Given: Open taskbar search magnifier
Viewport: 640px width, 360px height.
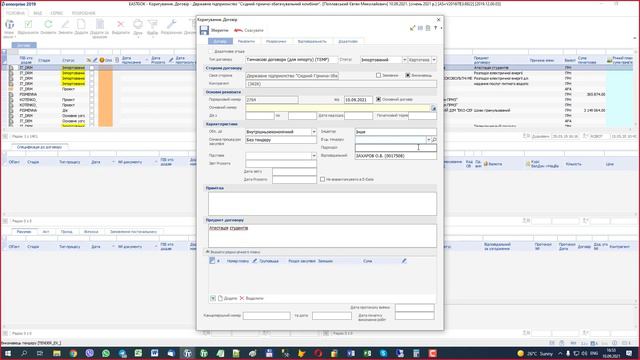Looking at the screenshot, I should click(x=24, y=353).
